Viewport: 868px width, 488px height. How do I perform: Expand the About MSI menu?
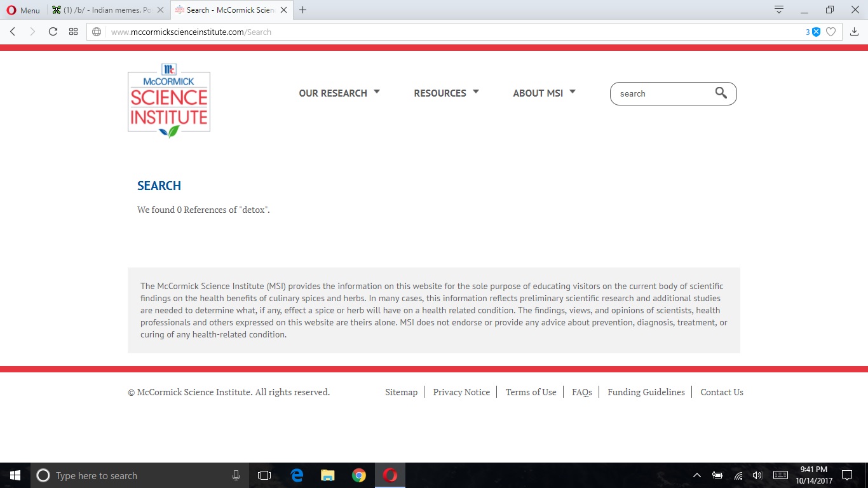[545, 93]
